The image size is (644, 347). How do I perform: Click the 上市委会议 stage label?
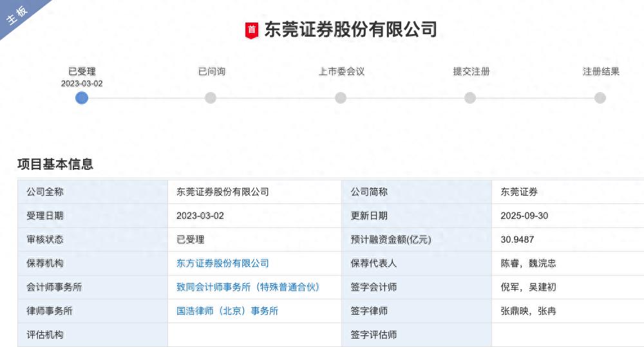(341, 71)
